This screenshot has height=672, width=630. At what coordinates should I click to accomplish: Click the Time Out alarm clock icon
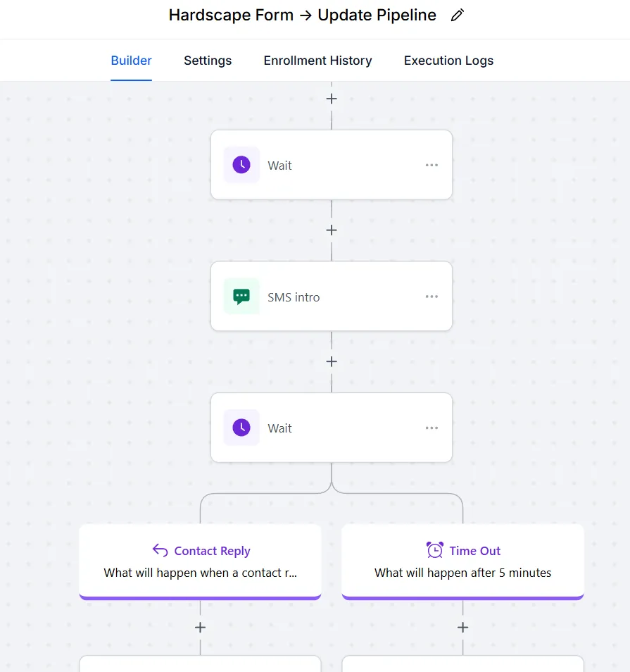tap(435, 550)
